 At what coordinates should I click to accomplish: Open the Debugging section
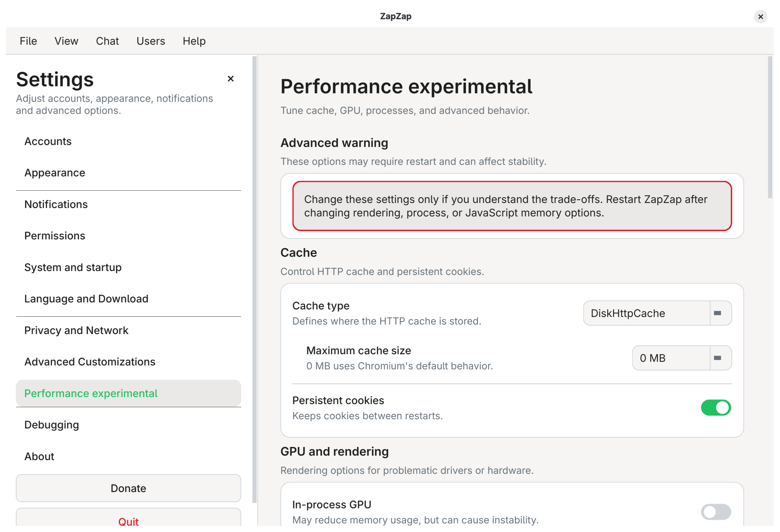(129, 425)
